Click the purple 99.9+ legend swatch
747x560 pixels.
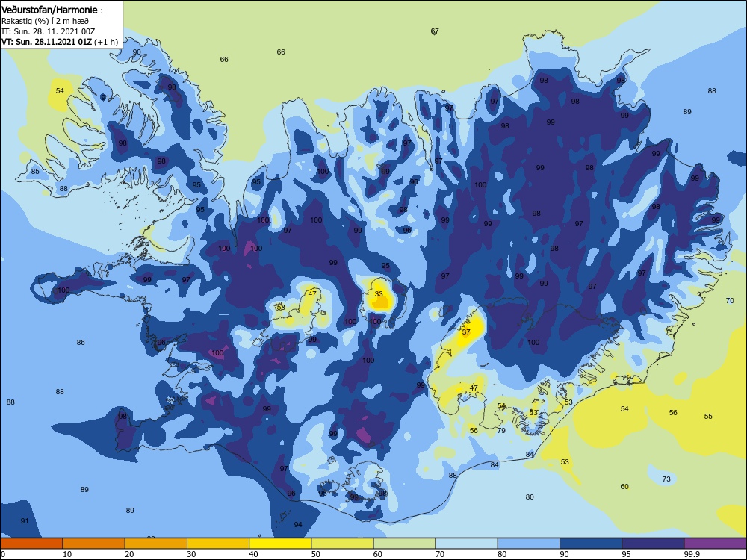tap(715, 544)
